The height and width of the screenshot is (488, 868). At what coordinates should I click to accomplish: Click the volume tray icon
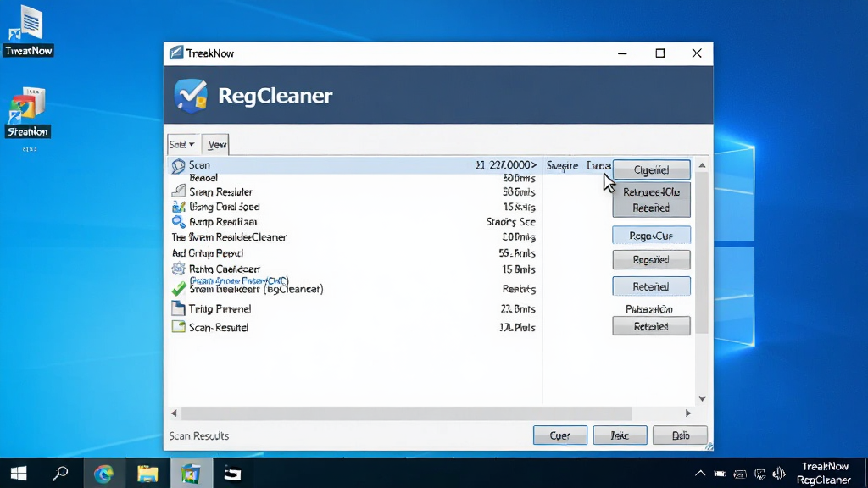coord(780,474)
